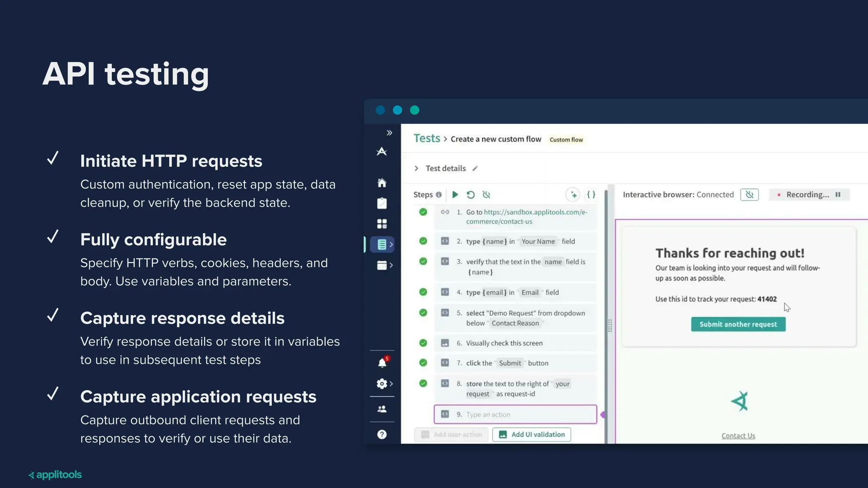Expand the chevron next to the tests list icon

coord(391,244)
